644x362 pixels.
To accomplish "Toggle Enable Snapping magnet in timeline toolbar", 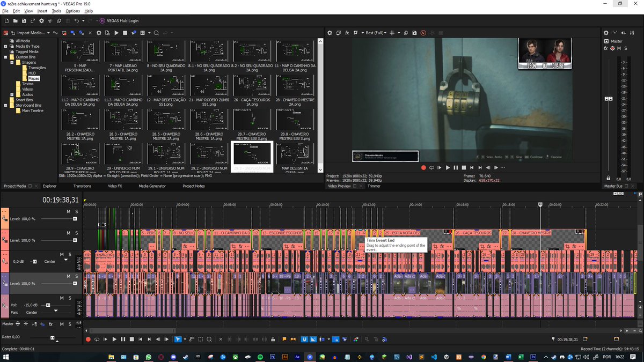I will (304, 339).
